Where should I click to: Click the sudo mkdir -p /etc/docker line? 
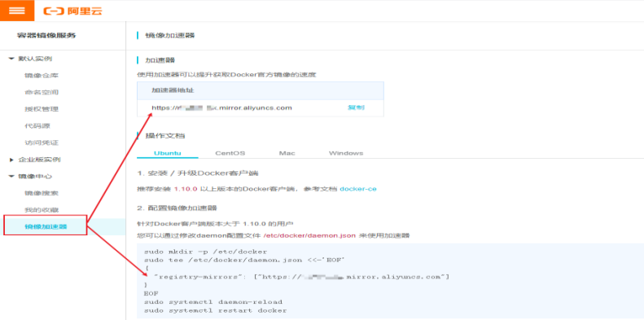point(206,252)
